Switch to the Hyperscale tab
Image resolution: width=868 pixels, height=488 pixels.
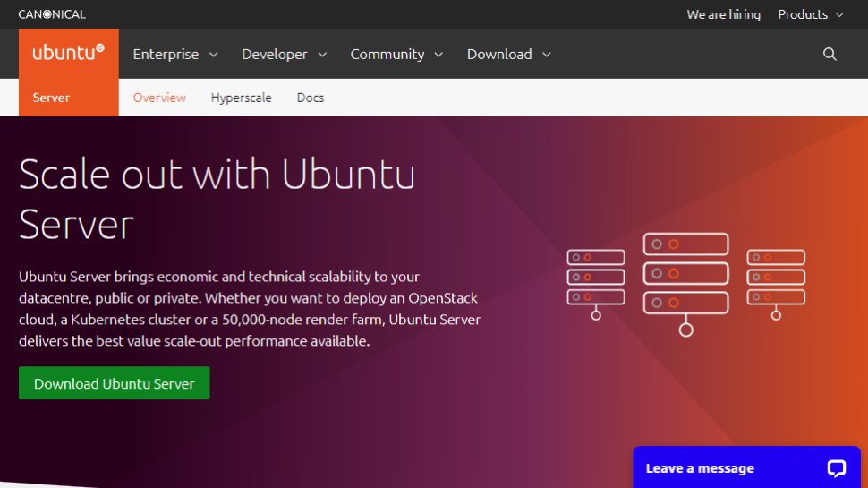pyautogui.click(x=242, y=98)
